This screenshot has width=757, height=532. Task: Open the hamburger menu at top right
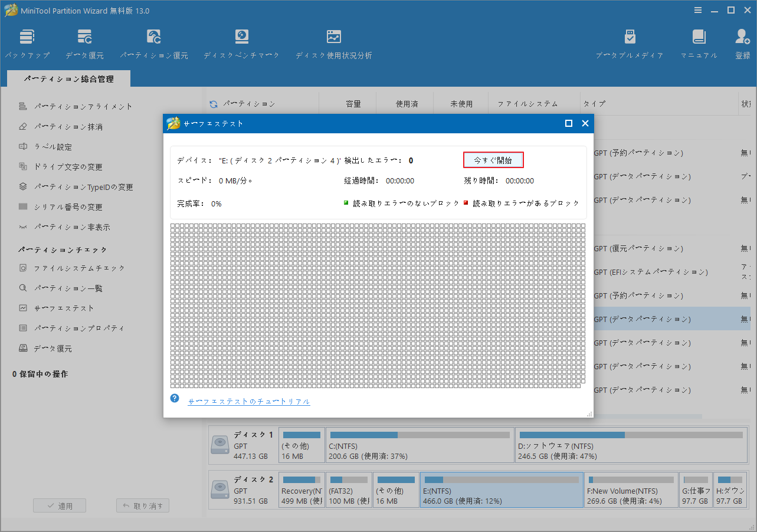[698, 10]
